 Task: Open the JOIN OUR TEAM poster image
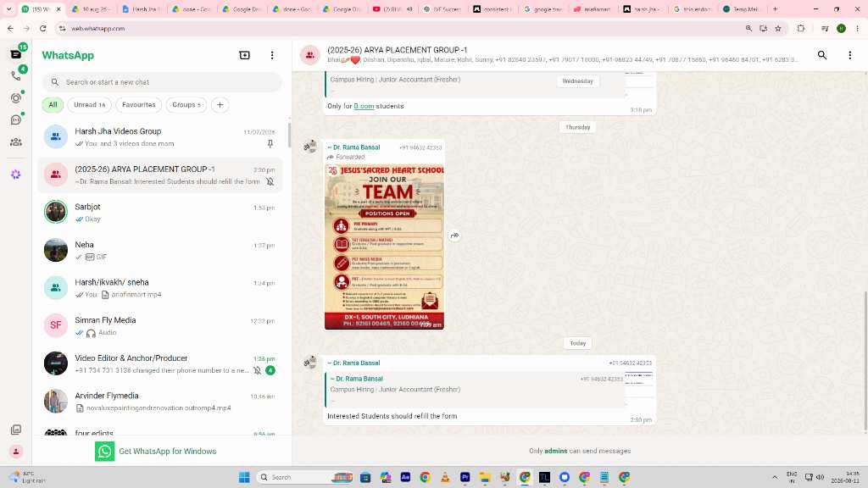tap(384, 247)
